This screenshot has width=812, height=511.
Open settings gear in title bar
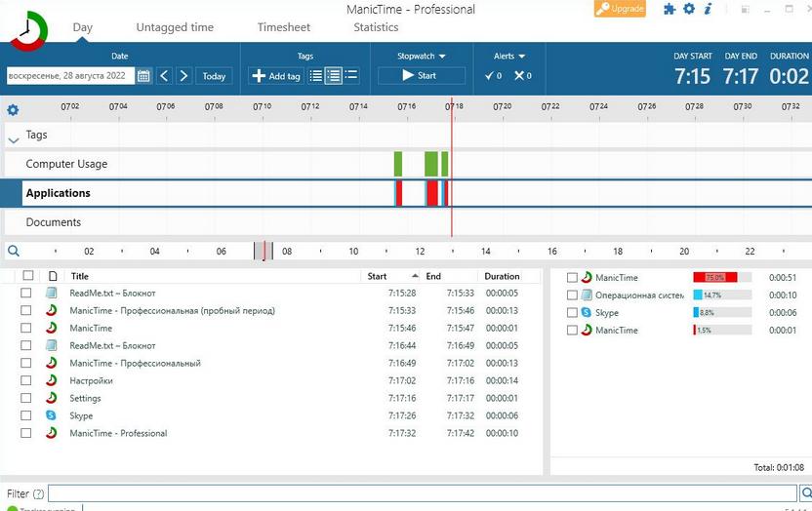point(689,9)
